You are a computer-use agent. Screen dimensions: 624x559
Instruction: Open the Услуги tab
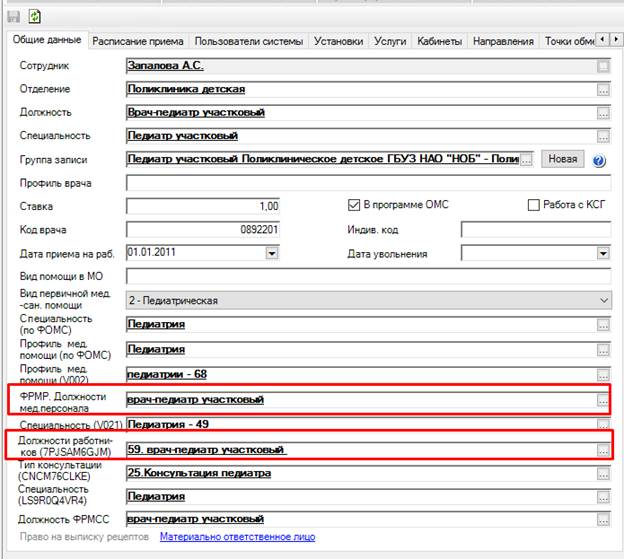click(x=390, y=41)
